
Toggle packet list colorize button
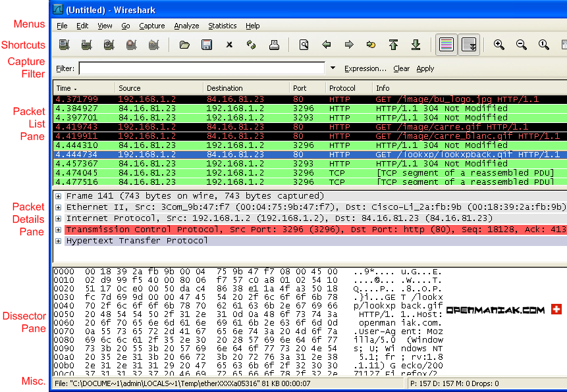(446, 45)
